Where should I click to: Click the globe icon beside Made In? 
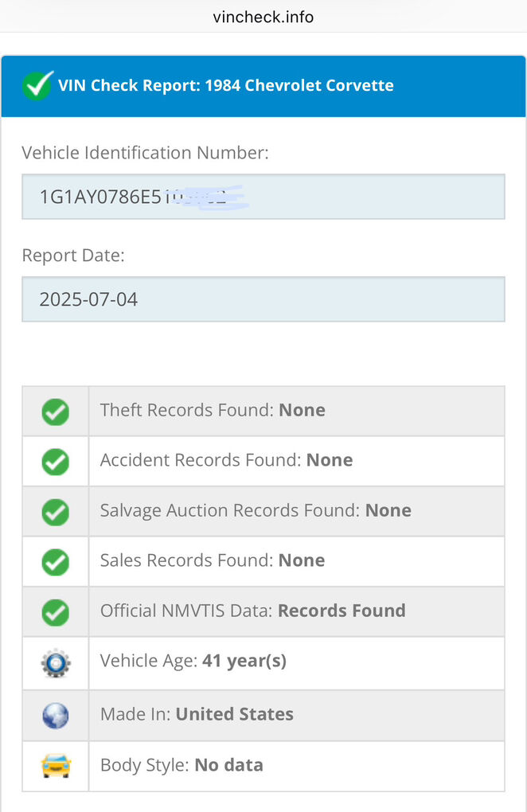tap(55, 715)
